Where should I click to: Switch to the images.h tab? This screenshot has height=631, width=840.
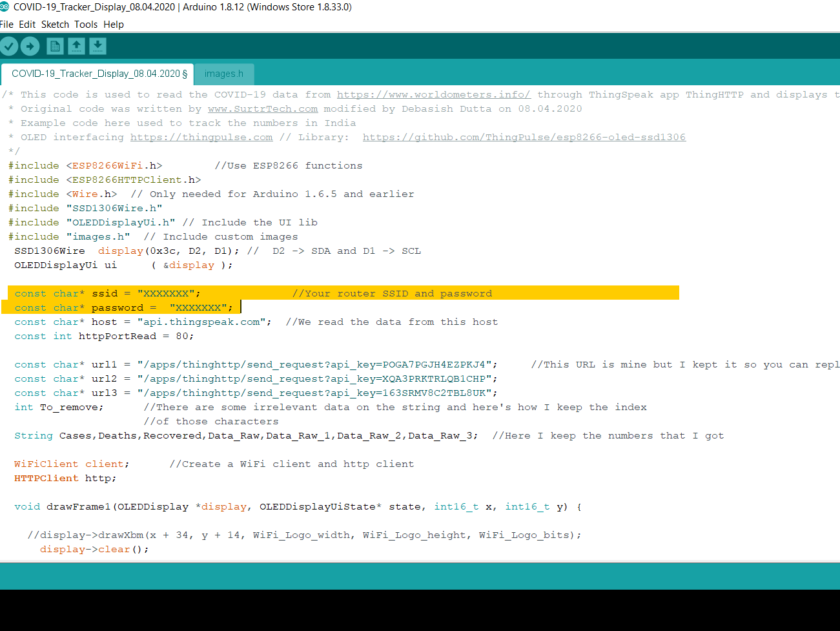(x=224, y=74)
